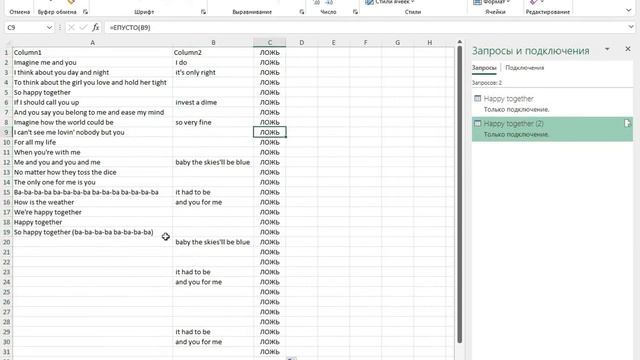Image resolution: width=640 pixels, height=360 pixels.
Task: Select the Happy together (2) query
Action: click(x=552, y=129)
